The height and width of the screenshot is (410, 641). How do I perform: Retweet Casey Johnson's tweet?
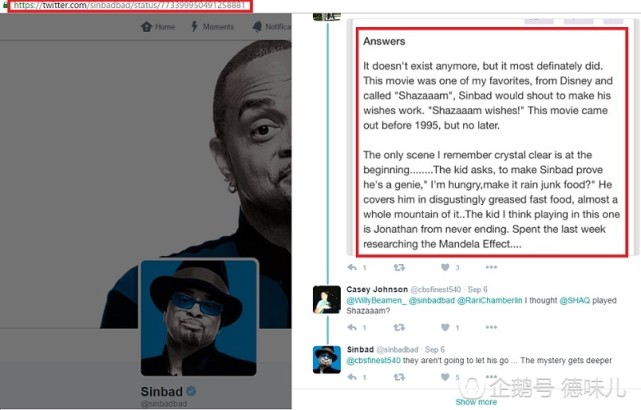pyautogui.click(x=399, y=327)
